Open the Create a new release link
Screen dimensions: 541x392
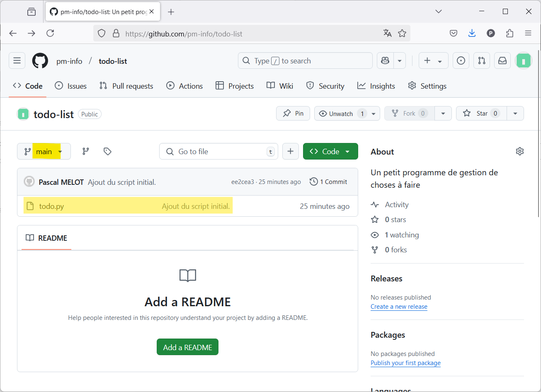(399, 307)
